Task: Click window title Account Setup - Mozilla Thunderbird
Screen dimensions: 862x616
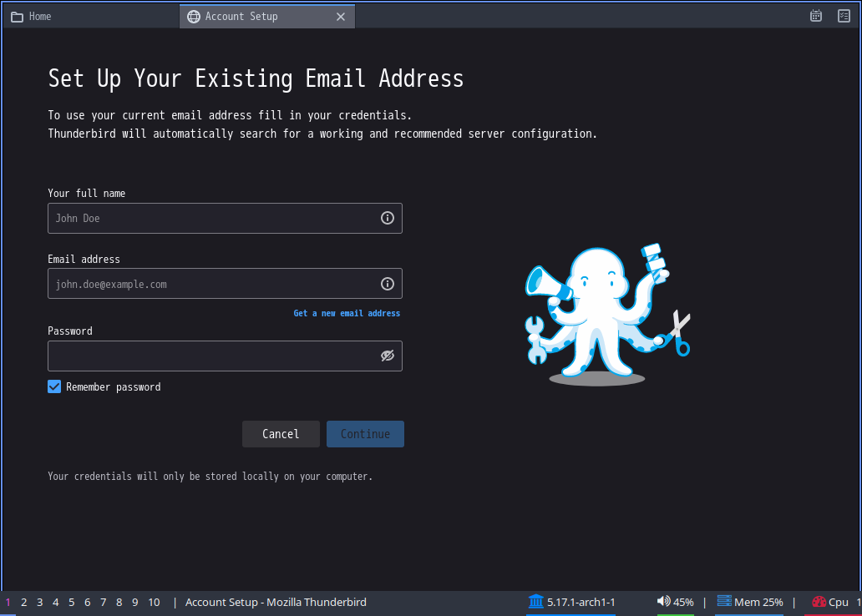Action: pyautogui.click(x=276, y=603)
